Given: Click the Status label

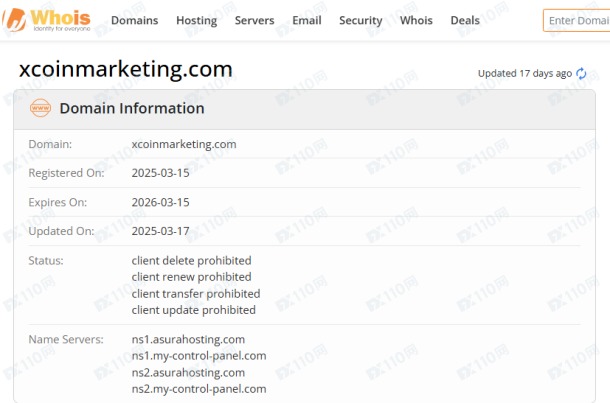Looking at the screenshot, I should point(46,261).
